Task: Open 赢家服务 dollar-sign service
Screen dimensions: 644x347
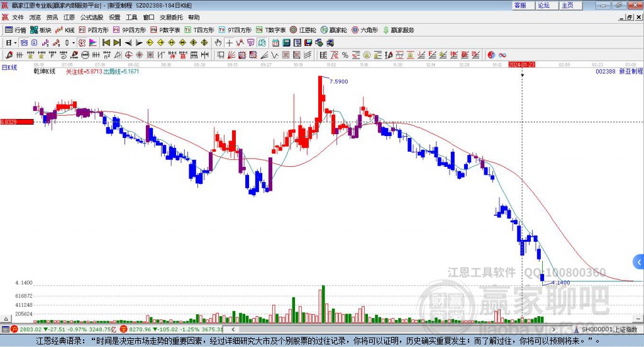Action: (398, 30)
